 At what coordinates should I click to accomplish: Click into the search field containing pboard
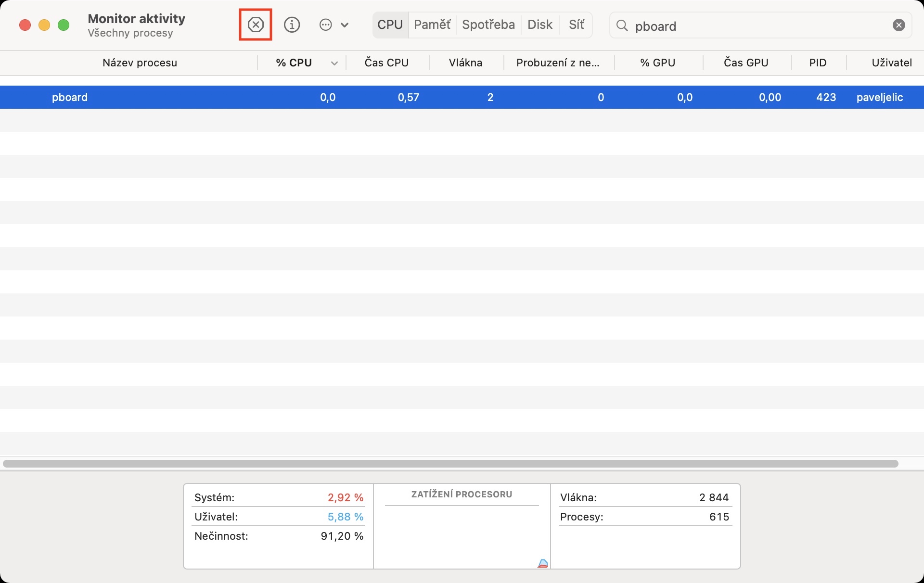click(760, 26)
